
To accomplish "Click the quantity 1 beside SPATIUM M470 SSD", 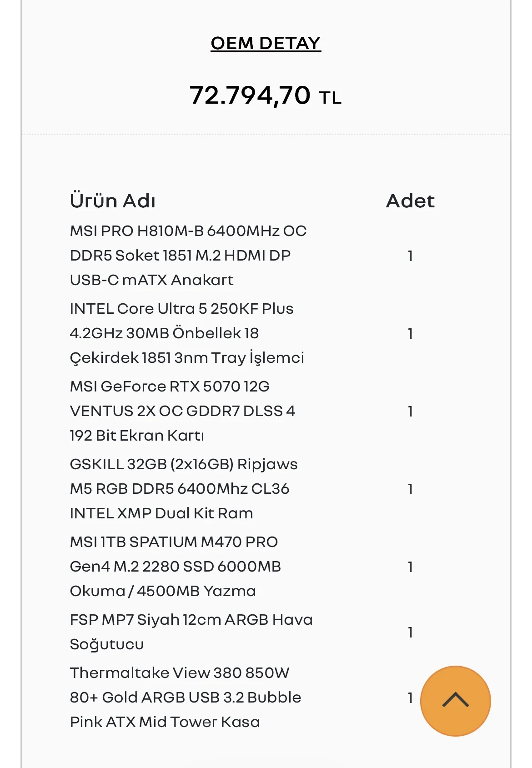I will click(410, 567).
